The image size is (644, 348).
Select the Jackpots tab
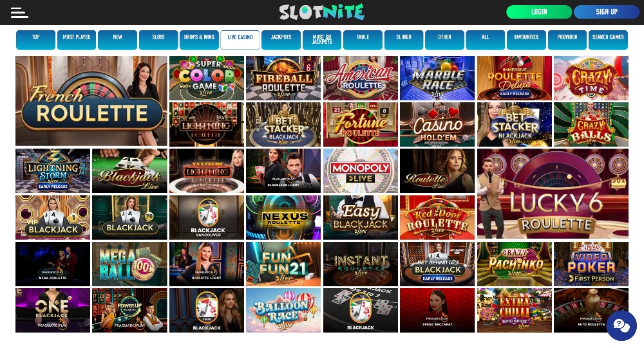tap(281, 40)
